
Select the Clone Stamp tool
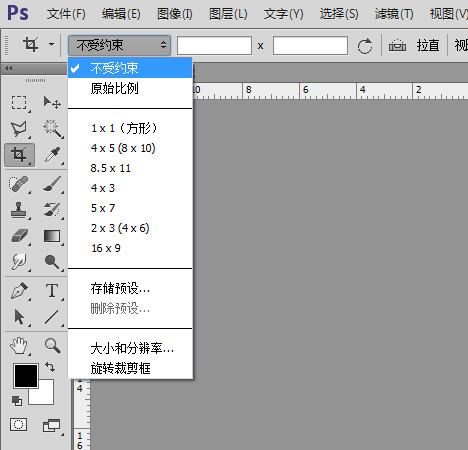[x=19, y=210]
